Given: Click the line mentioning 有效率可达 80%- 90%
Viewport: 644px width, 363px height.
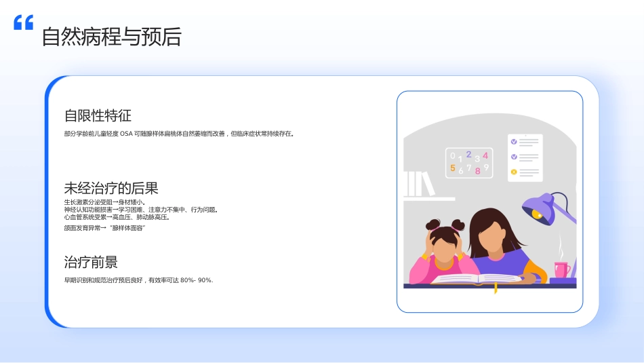Looking at the screenshot, I should coord(139,280).
